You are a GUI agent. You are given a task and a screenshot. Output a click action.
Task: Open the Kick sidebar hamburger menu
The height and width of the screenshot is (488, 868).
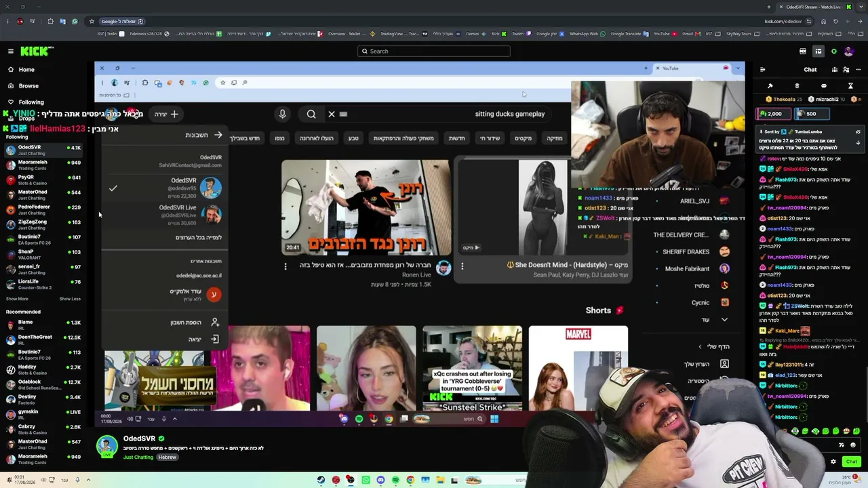point(11,52)
